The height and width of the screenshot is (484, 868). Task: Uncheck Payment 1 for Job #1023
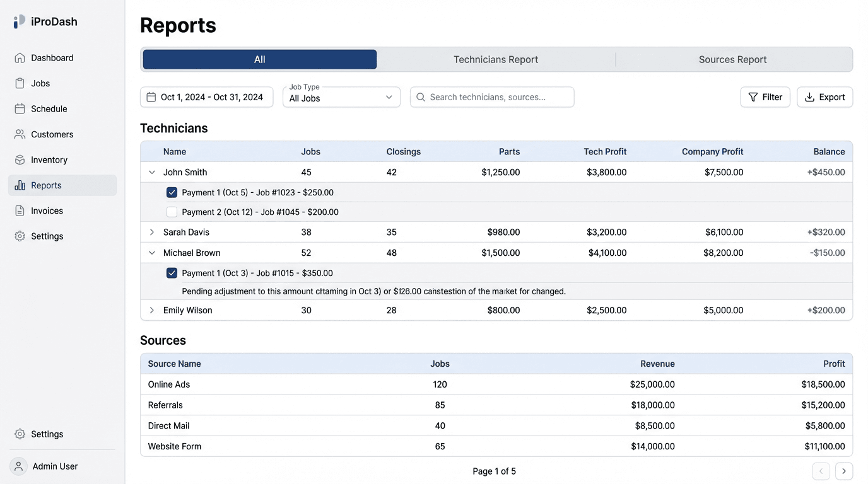coord(172,192)
